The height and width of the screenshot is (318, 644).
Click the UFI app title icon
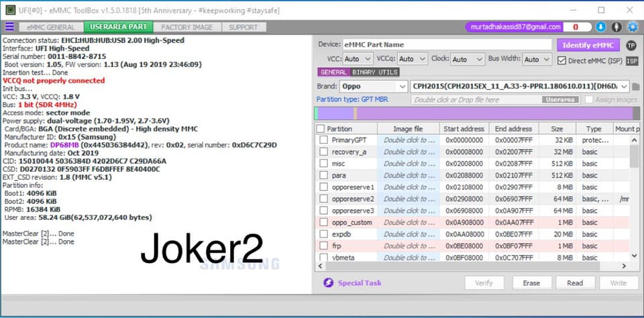10,10
